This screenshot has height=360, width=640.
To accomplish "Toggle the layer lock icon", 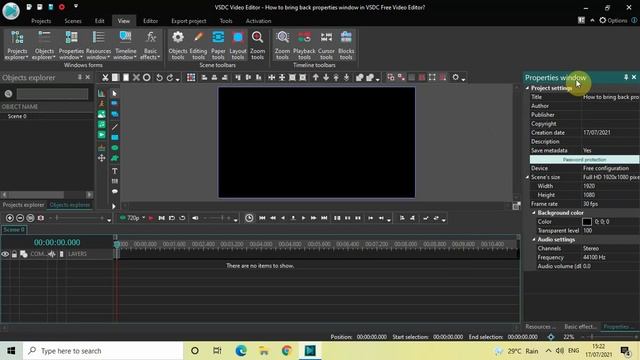I will 14,254.
